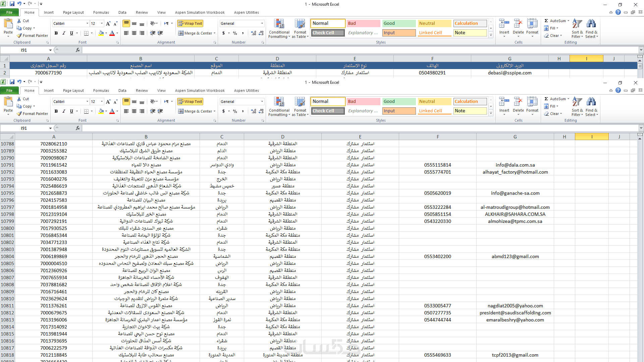Open the Formulas tab in the lower window
Screen dimensions: 644x362
[x=101, y=90]
